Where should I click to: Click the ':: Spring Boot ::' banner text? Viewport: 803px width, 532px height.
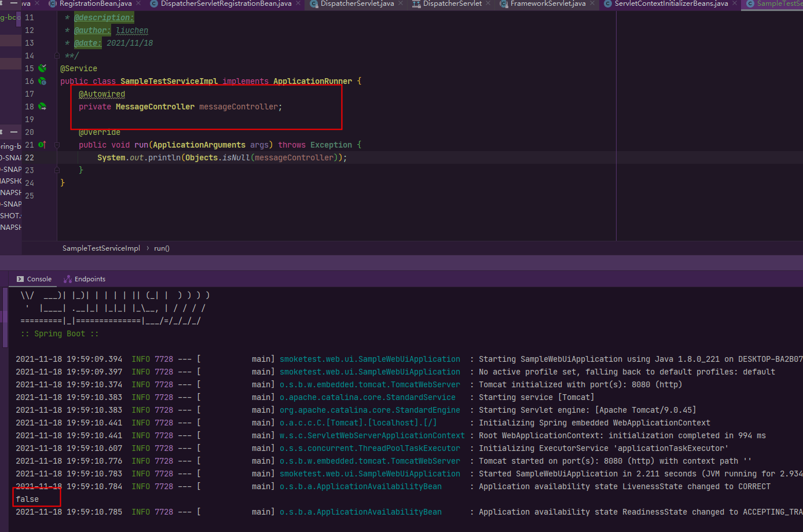coord(60,333)
